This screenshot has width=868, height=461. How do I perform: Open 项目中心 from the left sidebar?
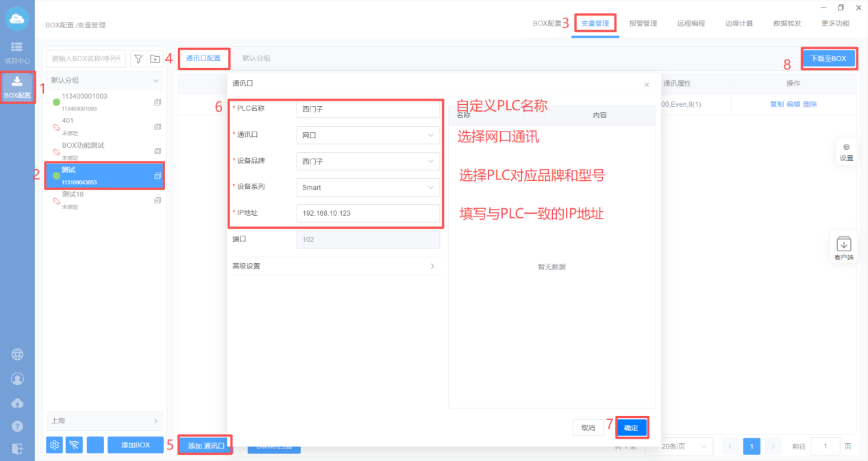pyautogui.click(x=17, y=51)
